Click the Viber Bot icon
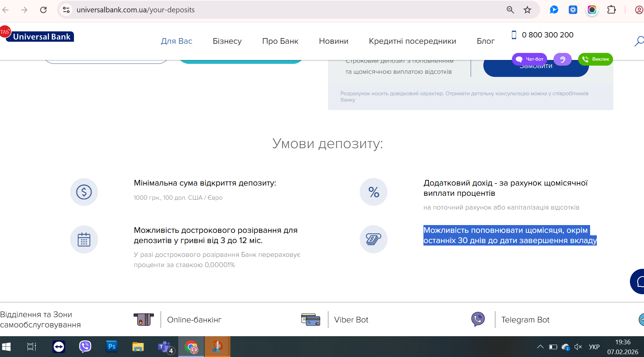This screenshot has height=357, width=644. pyautogui.click(x=478, y=319)
